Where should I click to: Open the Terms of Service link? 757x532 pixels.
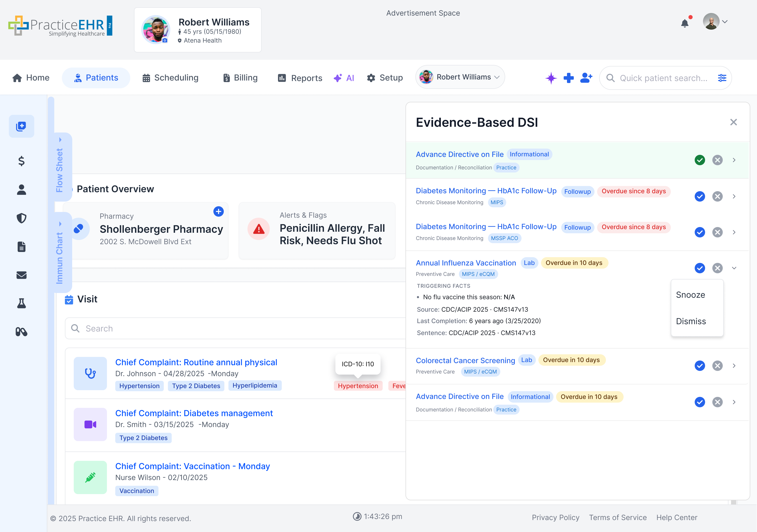618,517
